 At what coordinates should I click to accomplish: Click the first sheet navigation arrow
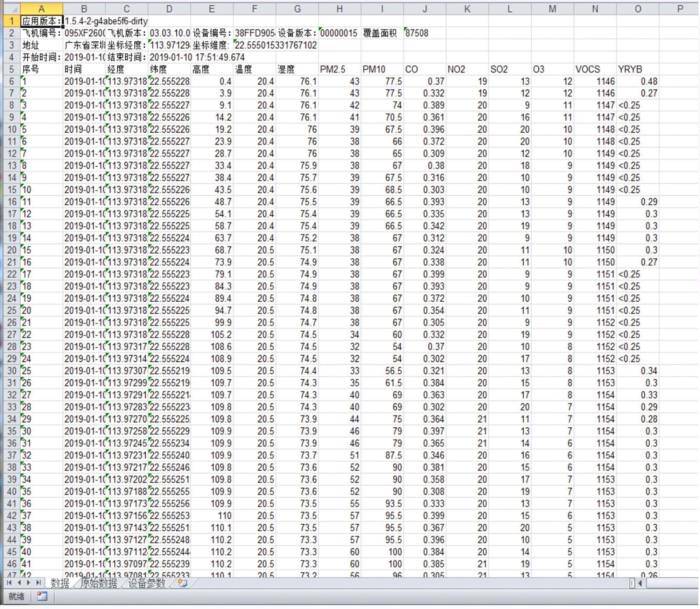pyautogui.click(x=9, y=583)
